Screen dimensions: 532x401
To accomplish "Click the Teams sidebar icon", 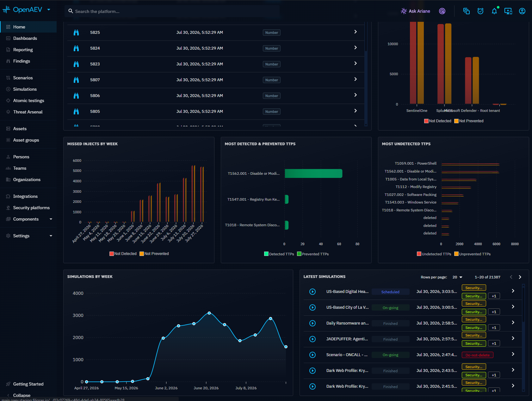I will pyautogui.click(x=8, y=168).
